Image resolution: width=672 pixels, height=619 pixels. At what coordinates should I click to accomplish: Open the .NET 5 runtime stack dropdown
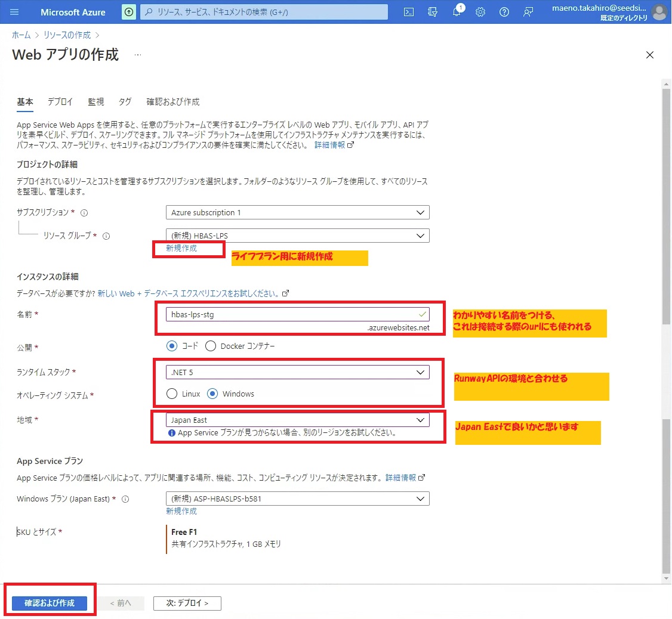point(297,372)
